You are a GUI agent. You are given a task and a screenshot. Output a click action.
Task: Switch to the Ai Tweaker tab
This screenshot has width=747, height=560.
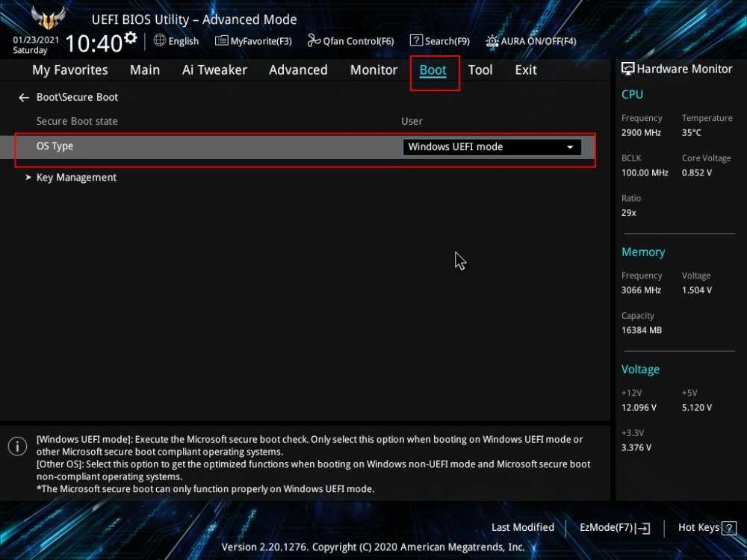tap(214, 70)
